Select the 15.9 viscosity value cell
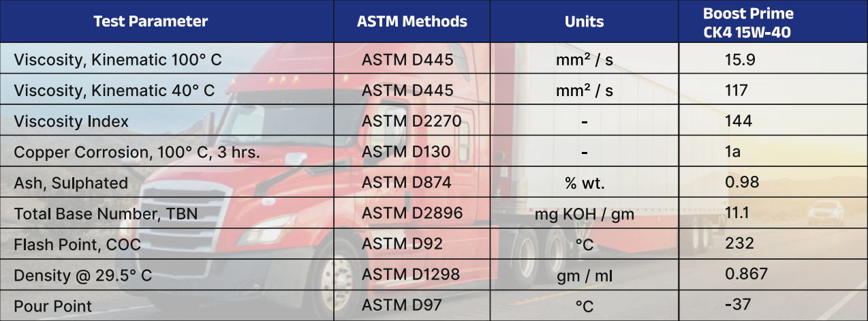 [740, 59]
